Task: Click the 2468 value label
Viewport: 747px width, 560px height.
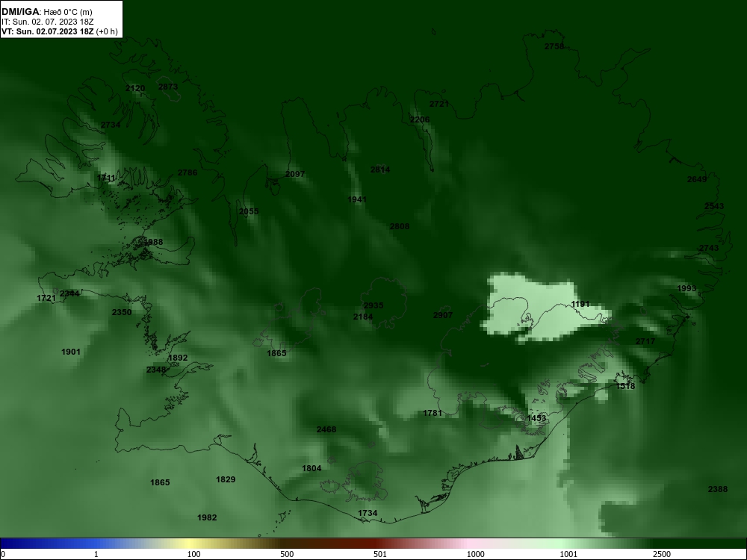Action: click(326, 429)
